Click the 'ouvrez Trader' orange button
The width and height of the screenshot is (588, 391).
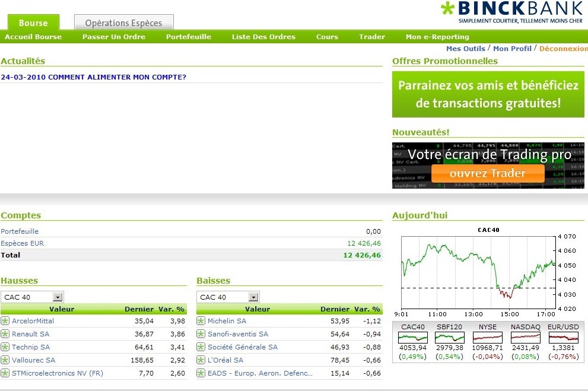pos(488,174)
